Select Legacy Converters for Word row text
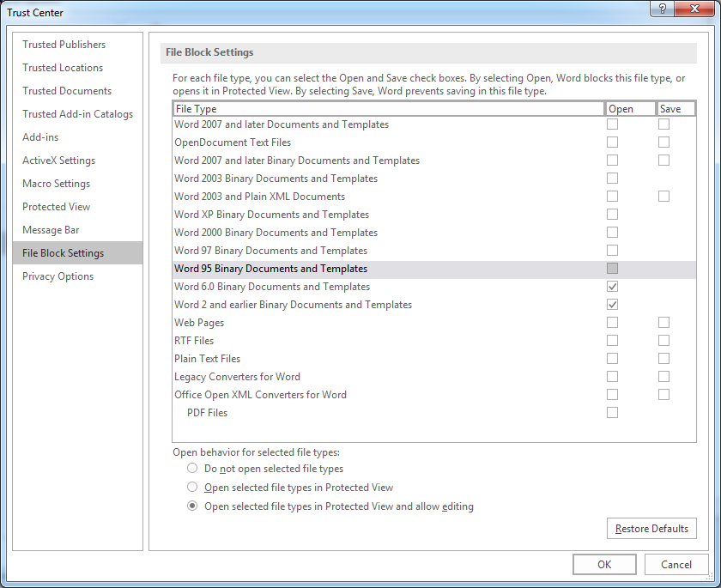This screenshot has width=721, height=588. (x=237, y=377)
